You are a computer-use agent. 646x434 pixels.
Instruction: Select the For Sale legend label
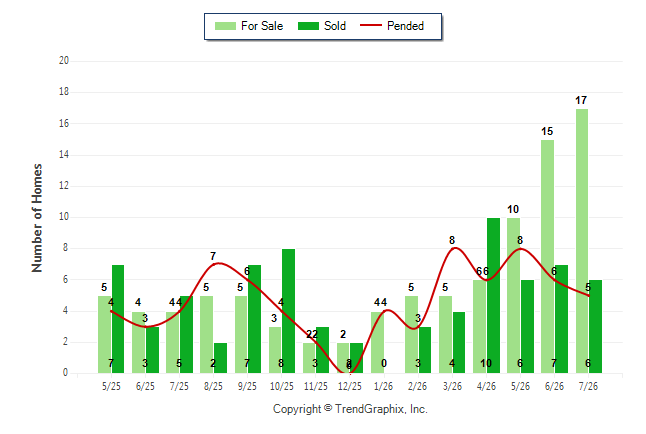[262, 26]
